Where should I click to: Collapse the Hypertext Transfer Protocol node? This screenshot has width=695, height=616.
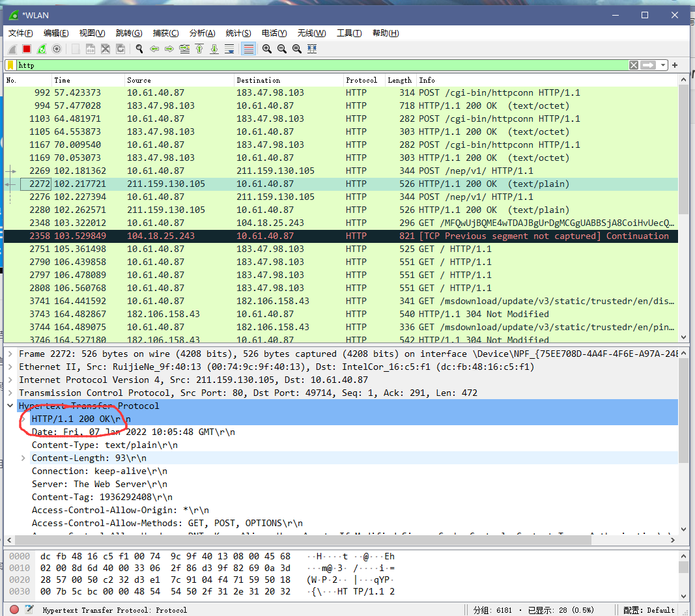(10, 405)
